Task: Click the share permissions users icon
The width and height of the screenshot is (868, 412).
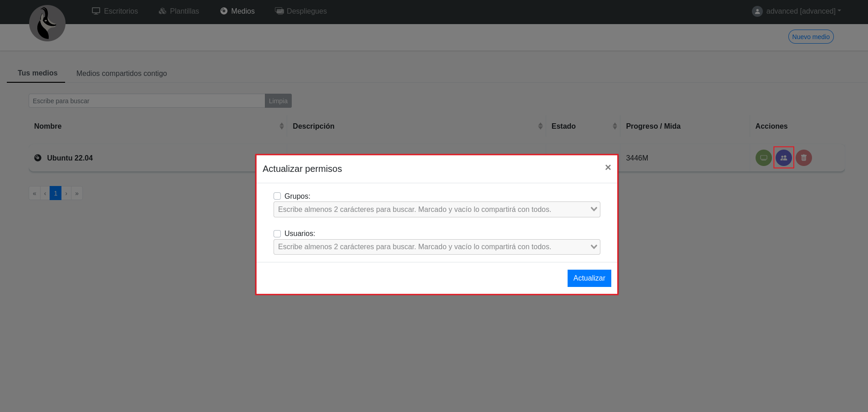Action: pos(783,158)
